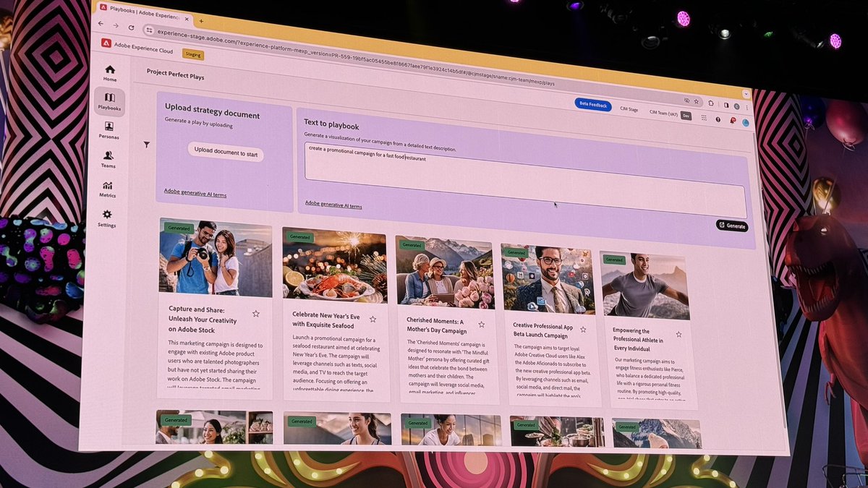Viewport: 868px width, 488px height.
Task: Open the browser extensions puzzle icon
Action: [711, 103]
